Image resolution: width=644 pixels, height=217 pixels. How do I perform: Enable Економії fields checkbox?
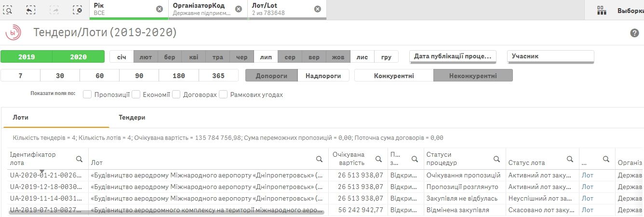coord(136,95)
